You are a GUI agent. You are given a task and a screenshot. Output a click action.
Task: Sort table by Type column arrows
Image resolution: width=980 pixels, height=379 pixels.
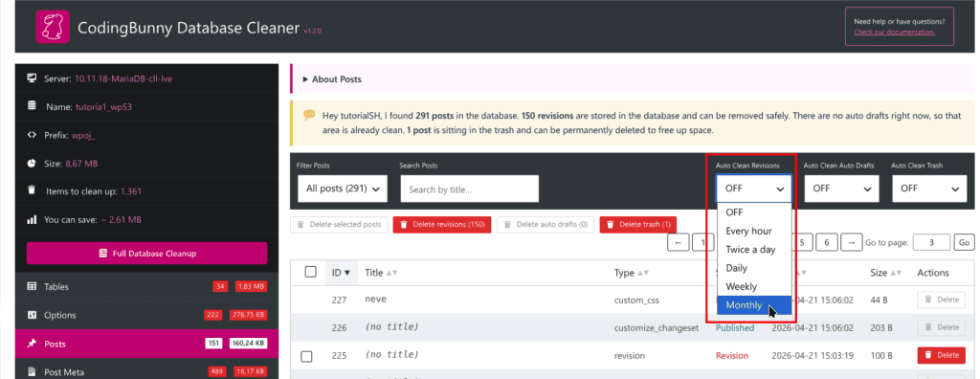[x=643, y=274]
